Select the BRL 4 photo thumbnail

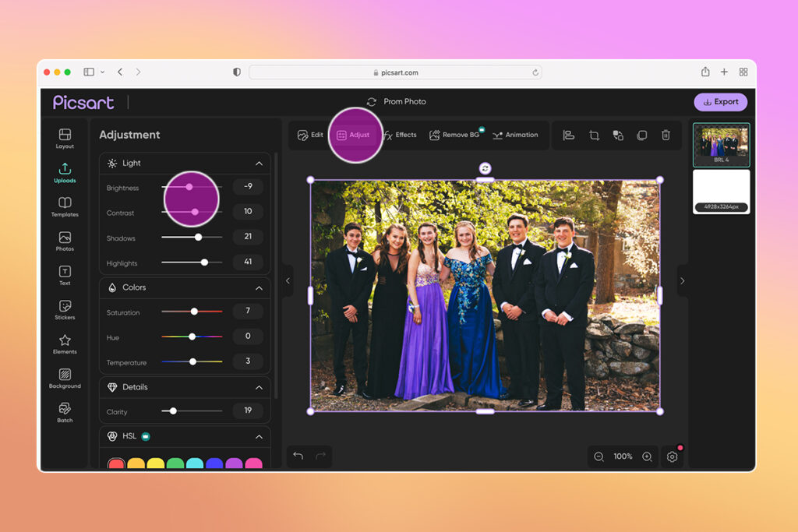721,145
